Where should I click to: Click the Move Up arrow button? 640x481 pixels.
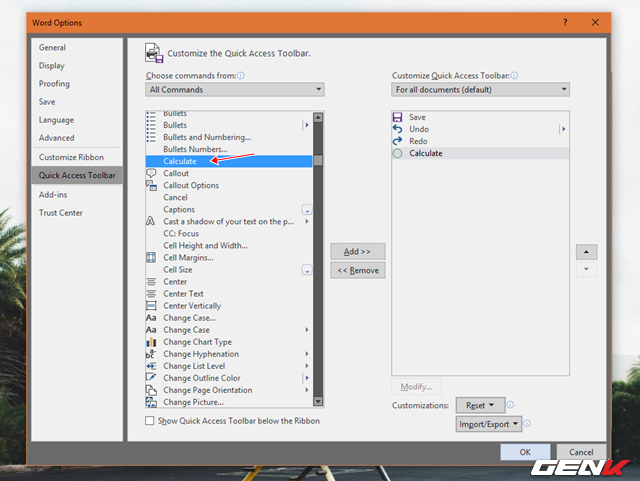587,252
